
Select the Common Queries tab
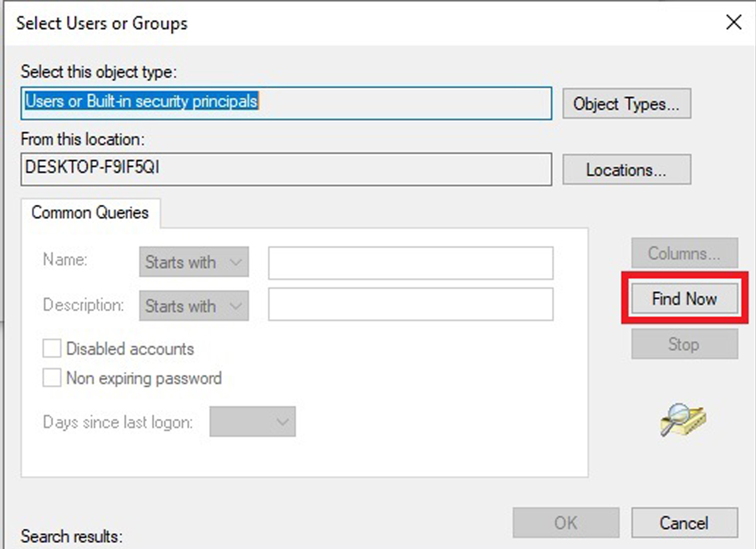(x=90, y=213)
